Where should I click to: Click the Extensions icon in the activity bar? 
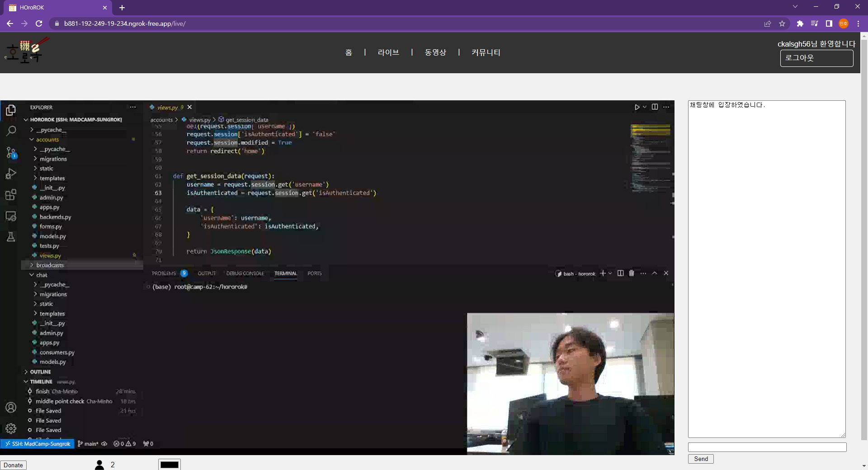[x=11, y=195]
